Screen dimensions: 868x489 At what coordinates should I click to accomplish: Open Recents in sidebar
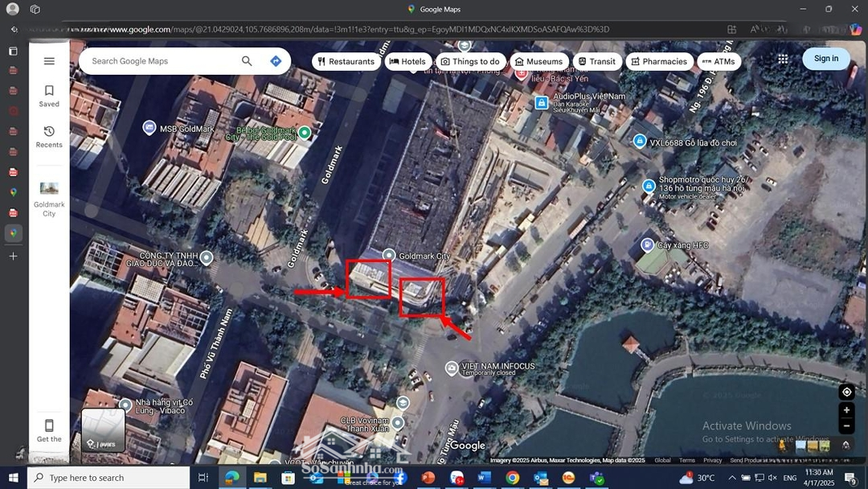(49, 137)
